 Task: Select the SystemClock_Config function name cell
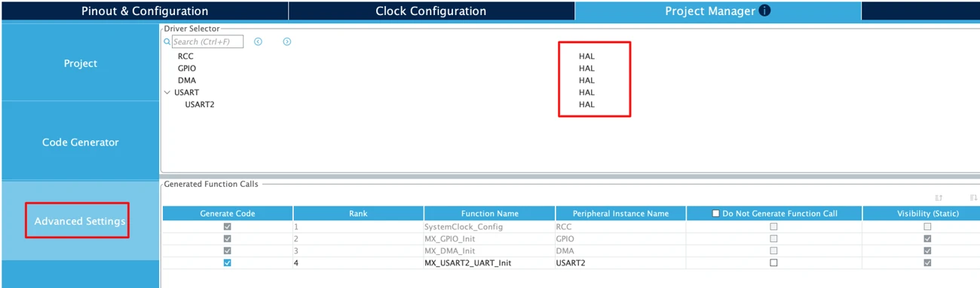[x=490, y=226]
